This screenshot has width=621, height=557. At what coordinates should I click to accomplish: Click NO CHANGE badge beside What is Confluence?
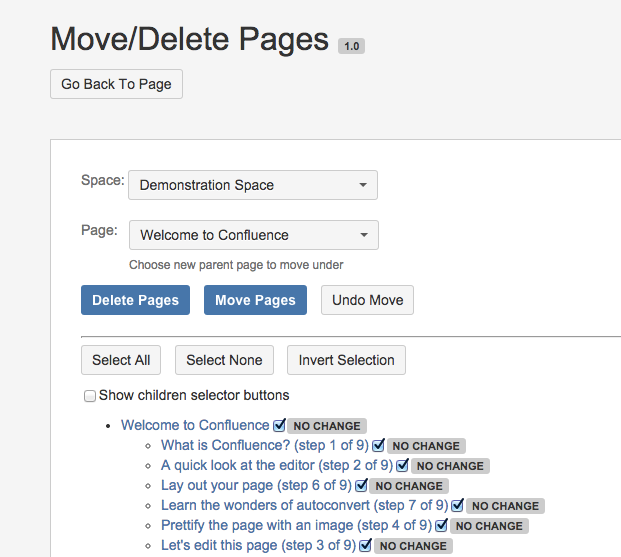tap(426, 446)
